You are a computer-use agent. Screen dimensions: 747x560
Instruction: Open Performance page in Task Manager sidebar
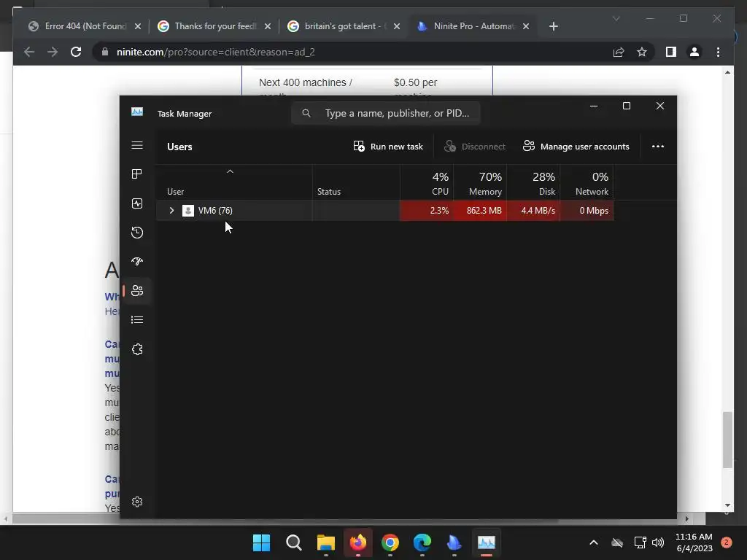point(137,203)
